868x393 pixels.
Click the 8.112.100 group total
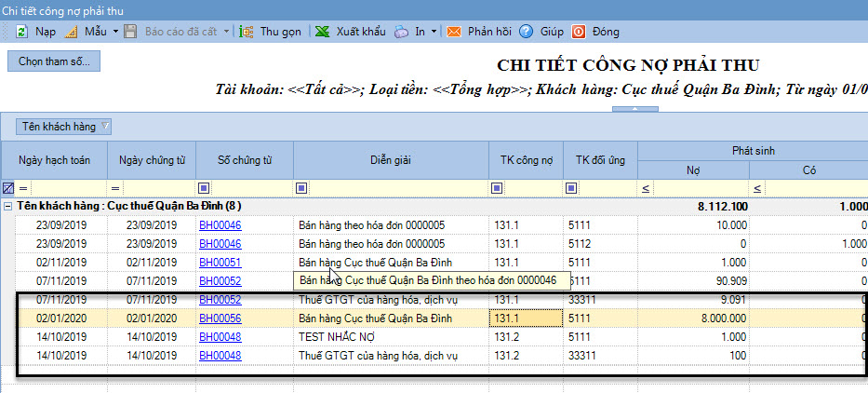(723, 207)
